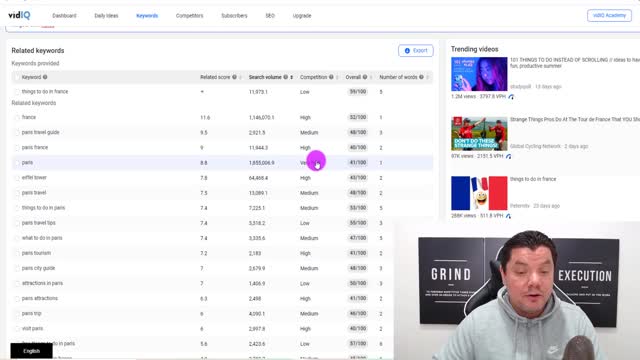Sort by Number of words arrow

427,77
